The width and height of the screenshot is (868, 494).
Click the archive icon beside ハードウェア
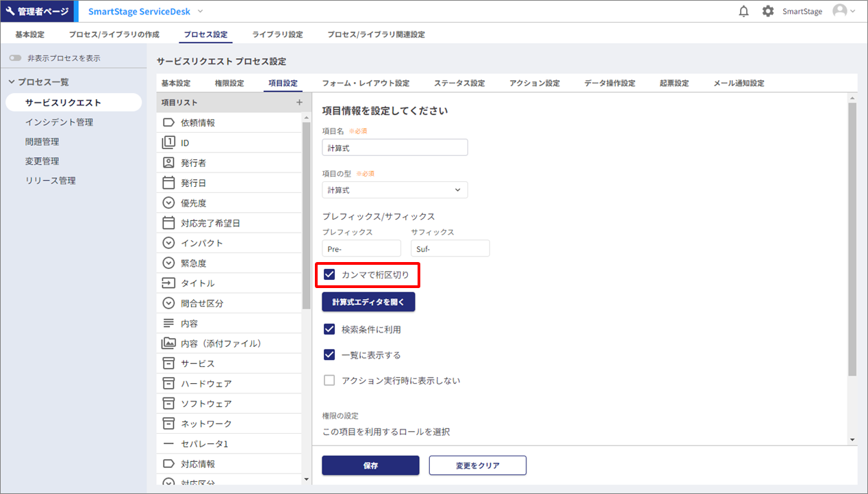click(168, 384)
